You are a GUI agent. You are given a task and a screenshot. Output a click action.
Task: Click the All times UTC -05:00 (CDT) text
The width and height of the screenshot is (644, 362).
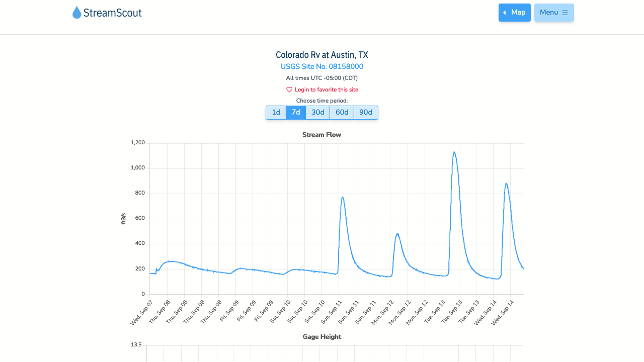click(322, 78)
